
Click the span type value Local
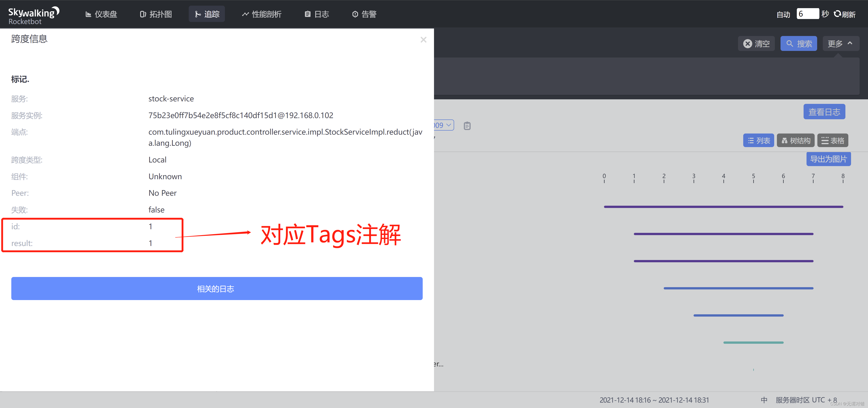click(157, 160)
